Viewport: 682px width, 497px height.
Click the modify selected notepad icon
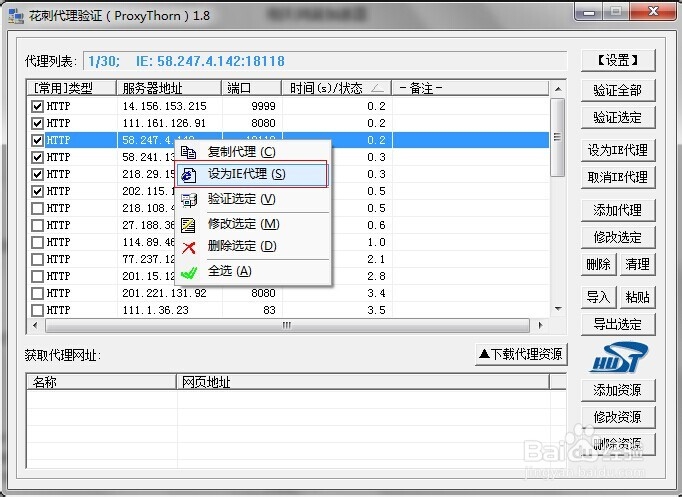[x=188, y=225]
